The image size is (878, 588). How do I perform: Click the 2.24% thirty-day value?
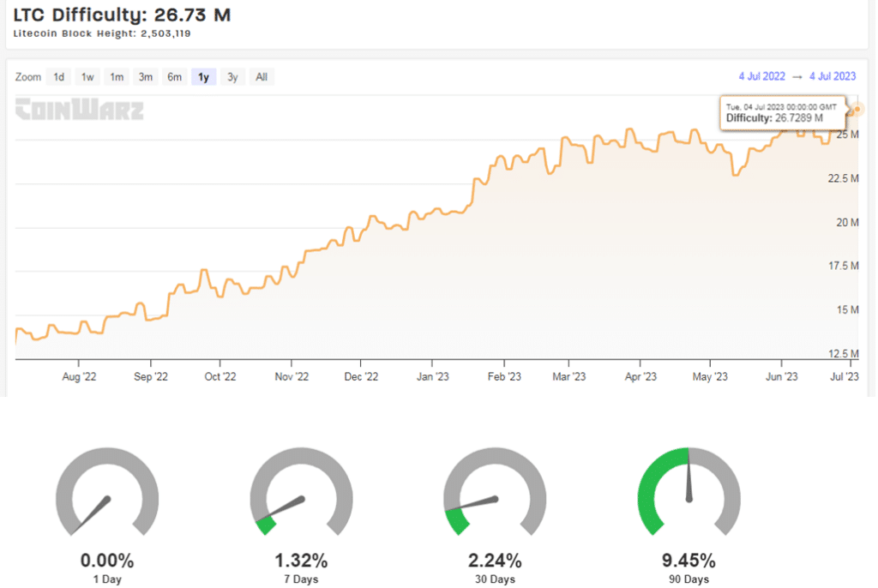coord(495,561)
